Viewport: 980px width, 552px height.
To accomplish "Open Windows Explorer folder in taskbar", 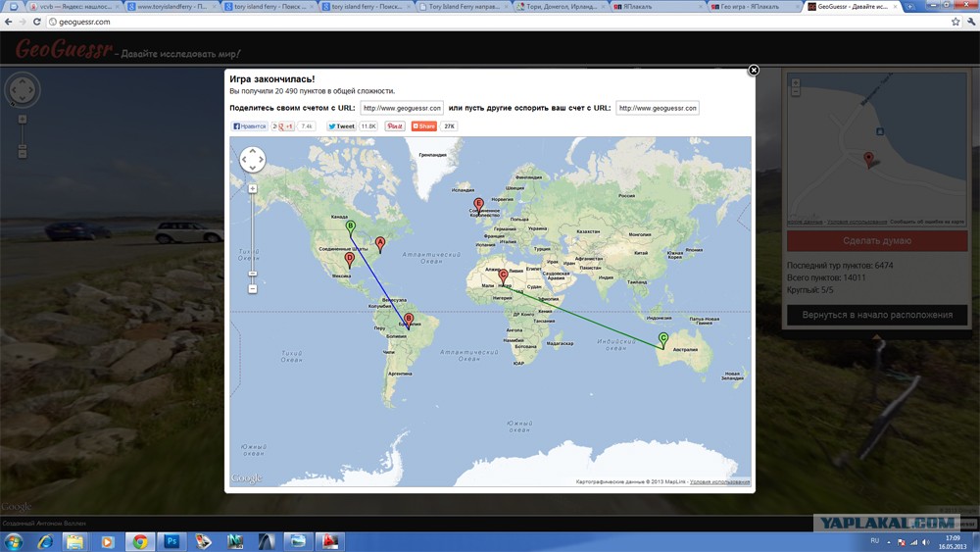I will tap(75, 541).
